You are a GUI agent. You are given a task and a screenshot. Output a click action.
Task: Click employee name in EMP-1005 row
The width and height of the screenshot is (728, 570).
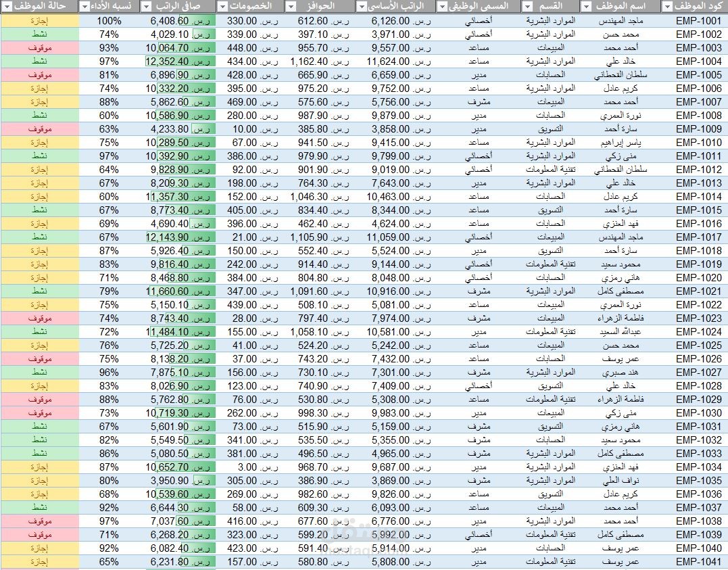tap(621, 75)
